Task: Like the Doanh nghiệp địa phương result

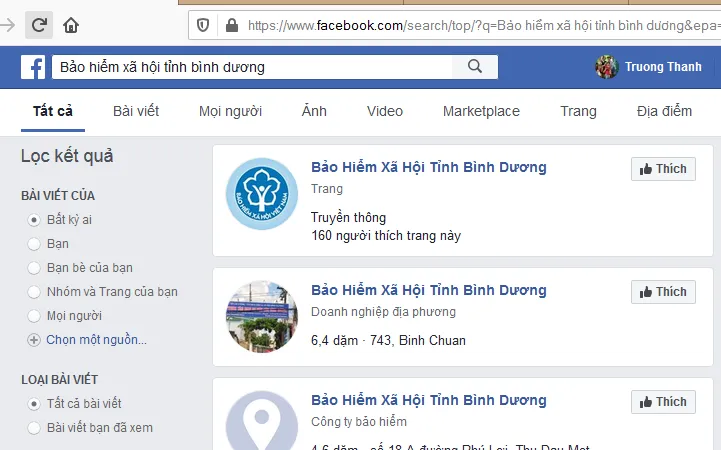Action: (663, 292)
